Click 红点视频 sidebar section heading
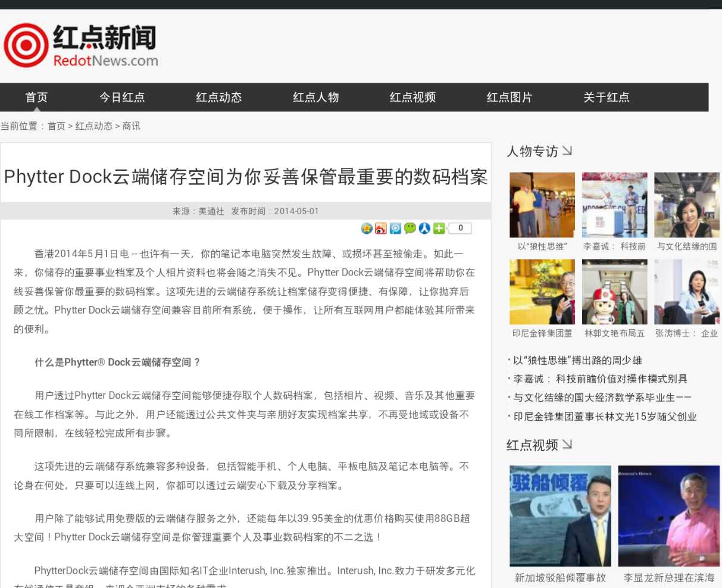722x588 pixels. pyautogui.click(x=532, y=445)
